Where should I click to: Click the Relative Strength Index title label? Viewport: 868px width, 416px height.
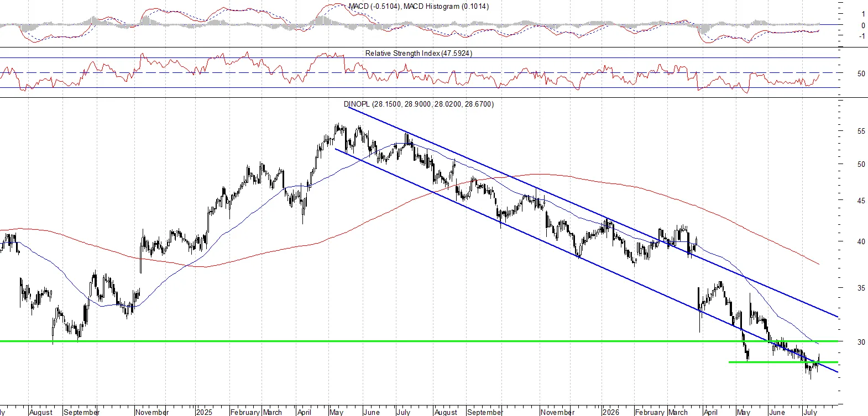(419, 54)
